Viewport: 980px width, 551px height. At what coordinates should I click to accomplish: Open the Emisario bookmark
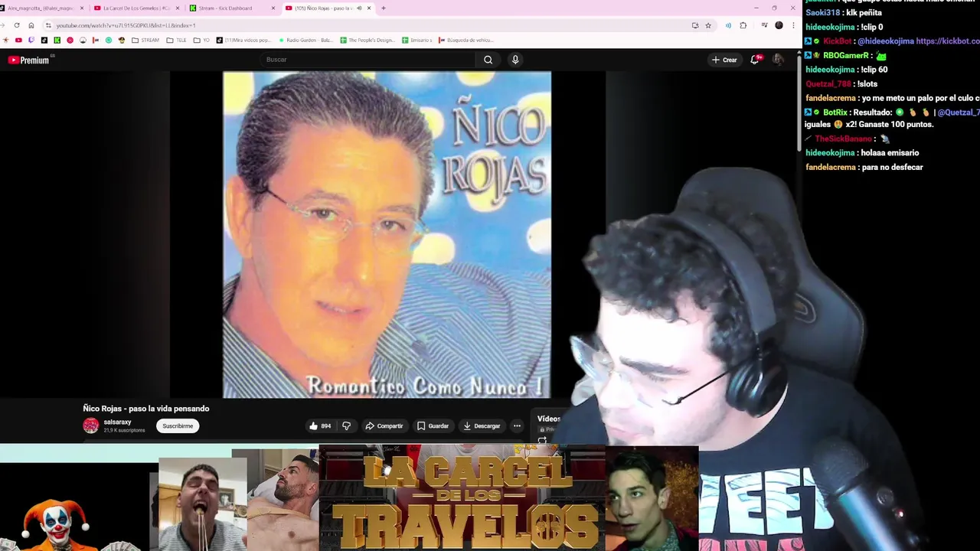tap(416, 40)
